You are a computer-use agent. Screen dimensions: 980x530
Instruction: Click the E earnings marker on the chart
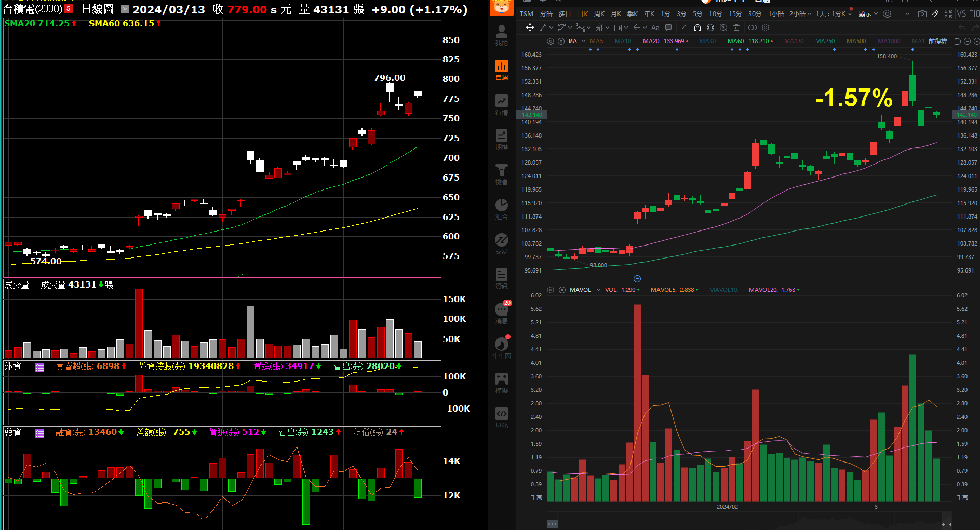coord(637,279)
